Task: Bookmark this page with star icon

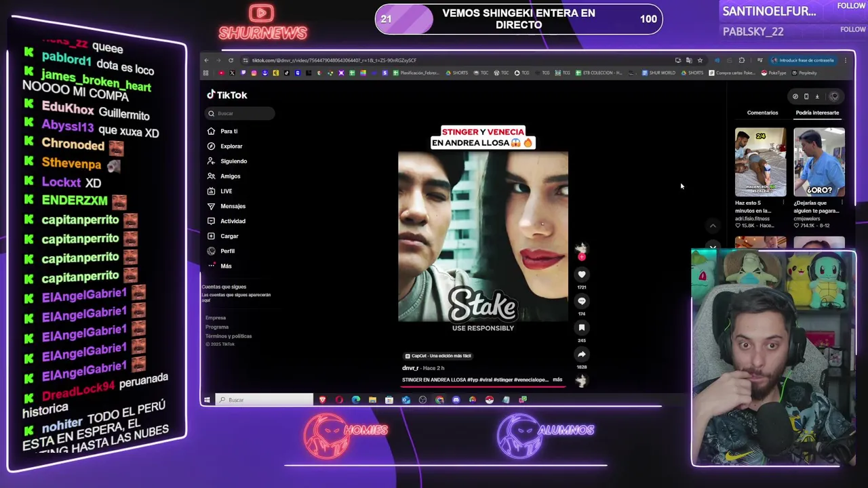Action: point(700,60)
